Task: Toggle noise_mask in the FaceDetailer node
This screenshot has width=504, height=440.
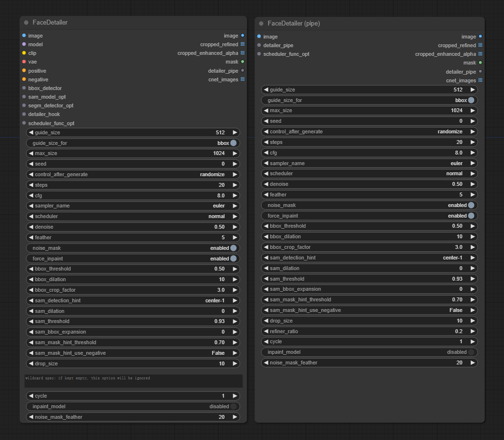Action: click(x=133, y=248)
